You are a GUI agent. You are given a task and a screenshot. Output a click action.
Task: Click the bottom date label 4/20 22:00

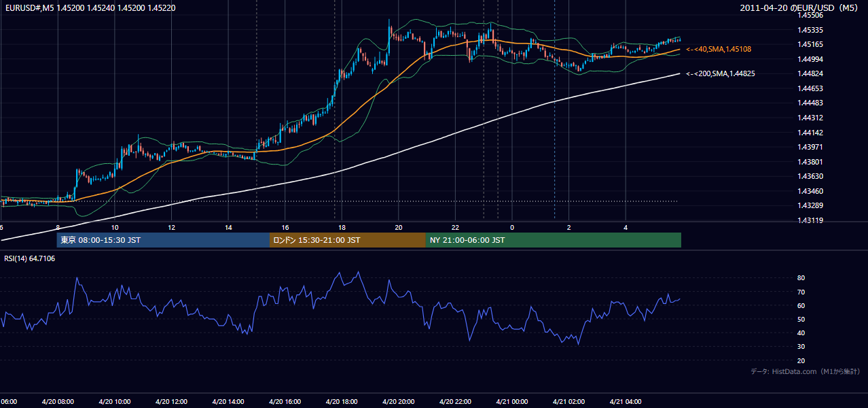[455, 401]
